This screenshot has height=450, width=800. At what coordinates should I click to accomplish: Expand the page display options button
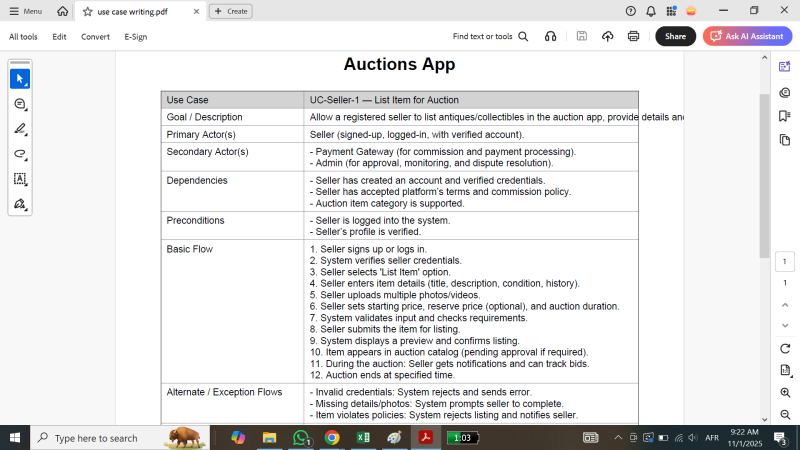785,371
